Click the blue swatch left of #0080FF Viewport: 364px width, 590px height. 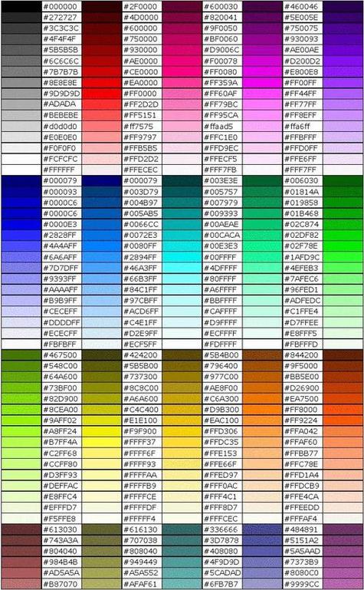click(102, 246)
